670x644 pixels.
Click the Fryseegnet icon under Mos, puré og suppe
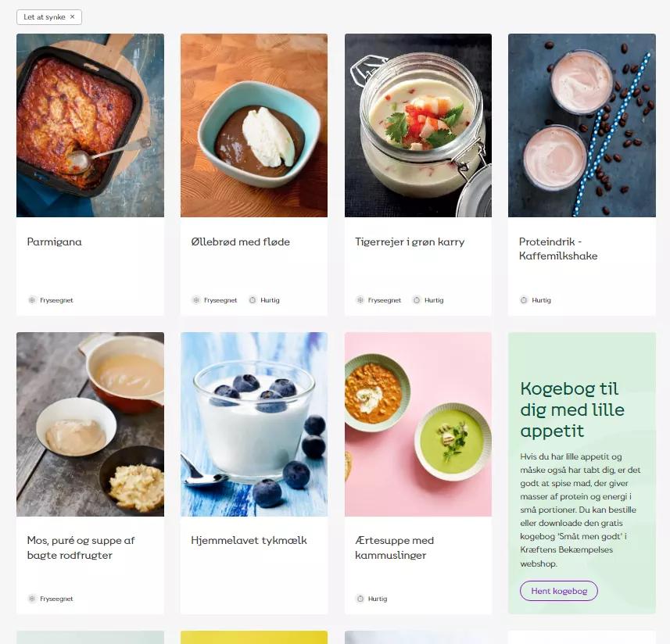pos(32,599)
